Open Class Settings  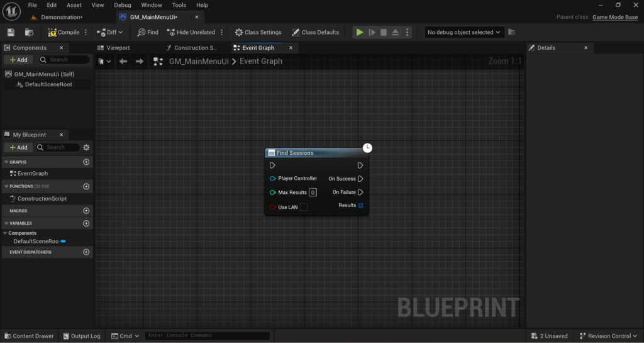[x=258, y=33]
